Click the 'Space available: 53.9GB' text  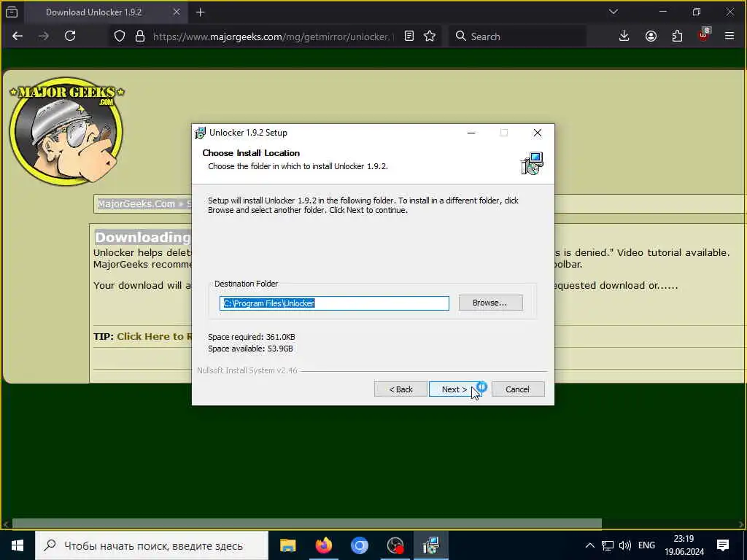coord(251,349)
